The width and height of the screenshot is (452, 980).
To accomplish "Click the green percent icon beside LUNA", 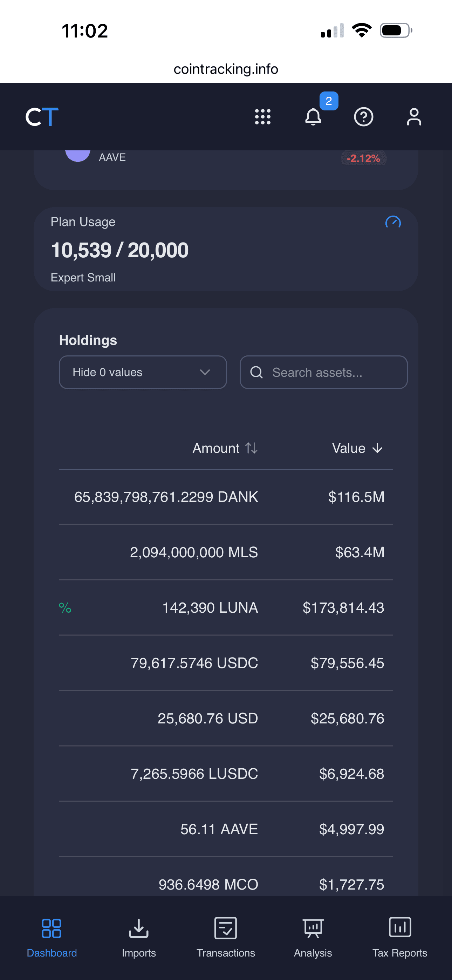I will (x=65, y=607).
